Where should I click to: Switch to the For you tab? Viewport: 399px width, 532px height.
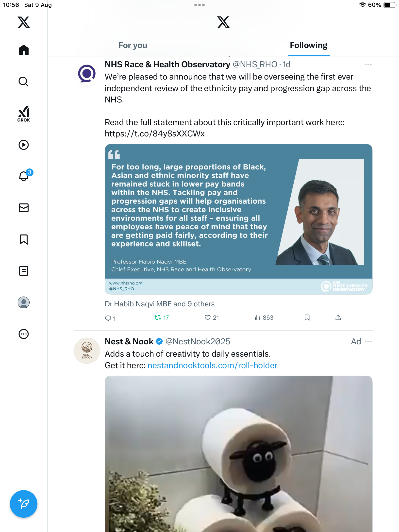point(133,45)
